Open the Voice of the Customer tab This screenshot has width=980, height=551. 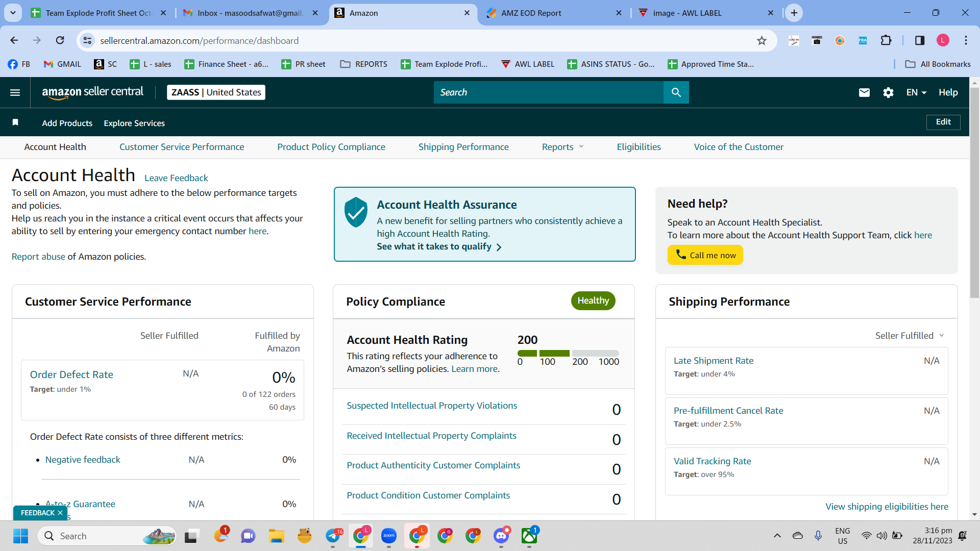tap(739, 147)
